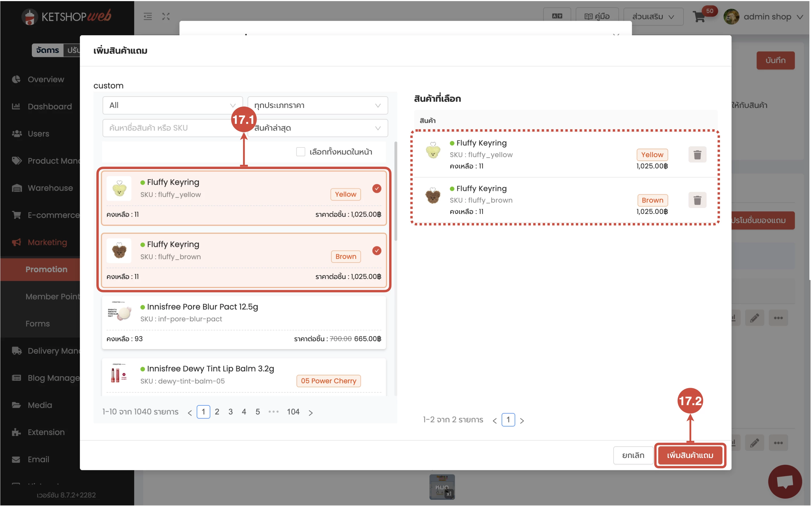Uncheck Fluffy Keyring Yellow selection
This screenshot has height=506, width=812.
pos(377,188)
